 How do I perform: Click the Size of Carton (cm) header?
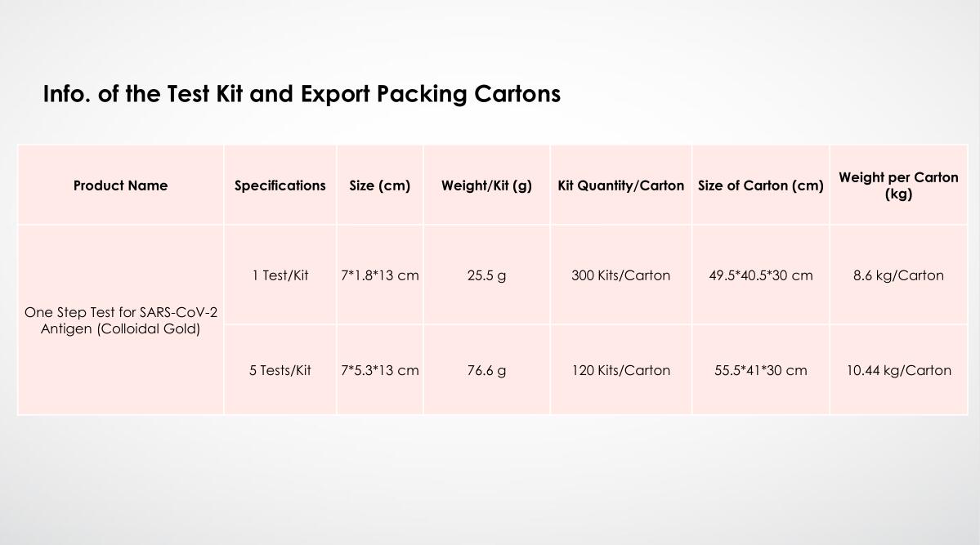coord(761,185)
